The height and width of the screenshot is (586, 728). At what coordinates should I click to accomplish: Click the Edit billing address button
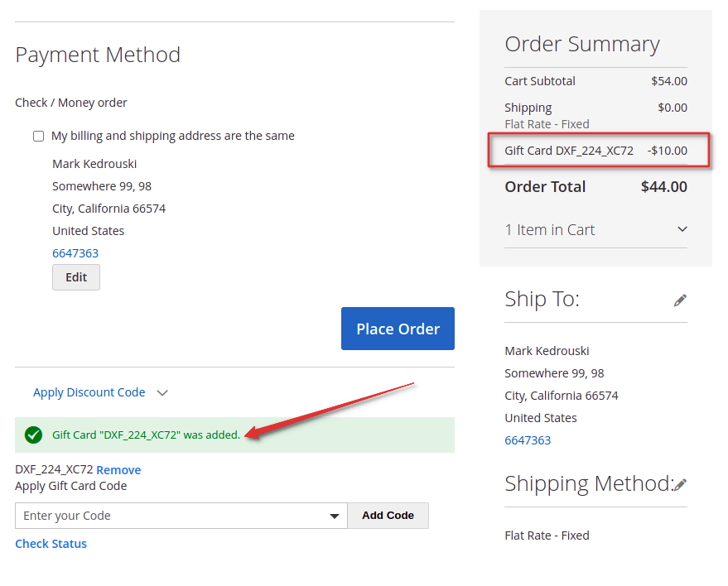76,277
